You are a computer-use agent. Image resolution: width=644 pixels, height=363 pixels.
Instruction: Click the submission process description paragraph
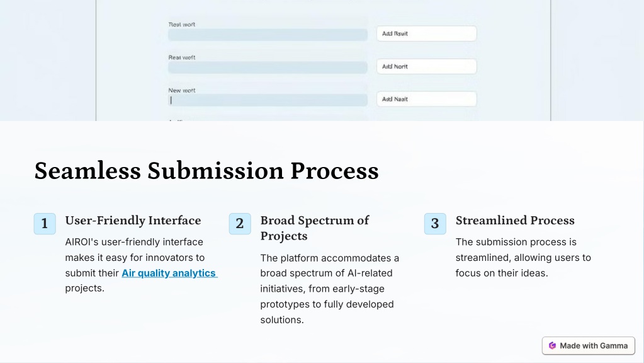pos(523,258)
